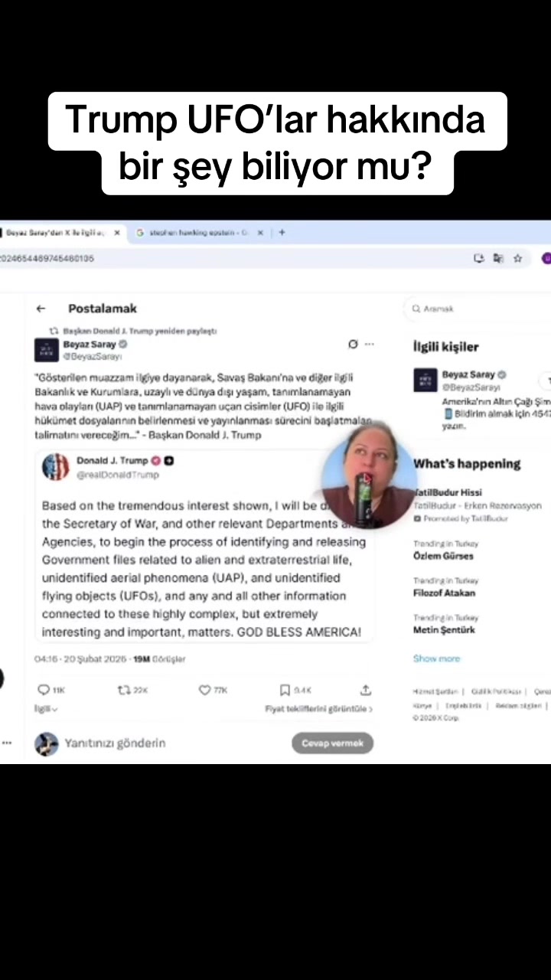Click Donald J. Trump's quoted post avatar
This screenshot has height=980, width=551.
(x=55, y=466)
